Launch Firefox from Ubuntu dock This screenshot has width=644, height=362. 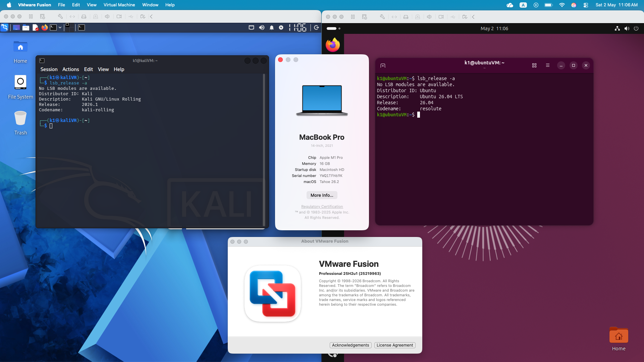[x=333, y=45]
